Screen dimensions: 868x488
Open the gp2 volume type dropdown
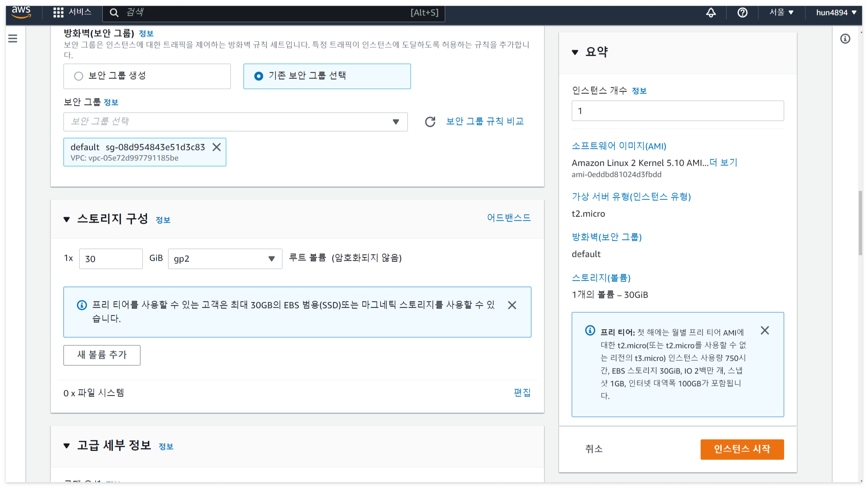(x=225, y=258)
